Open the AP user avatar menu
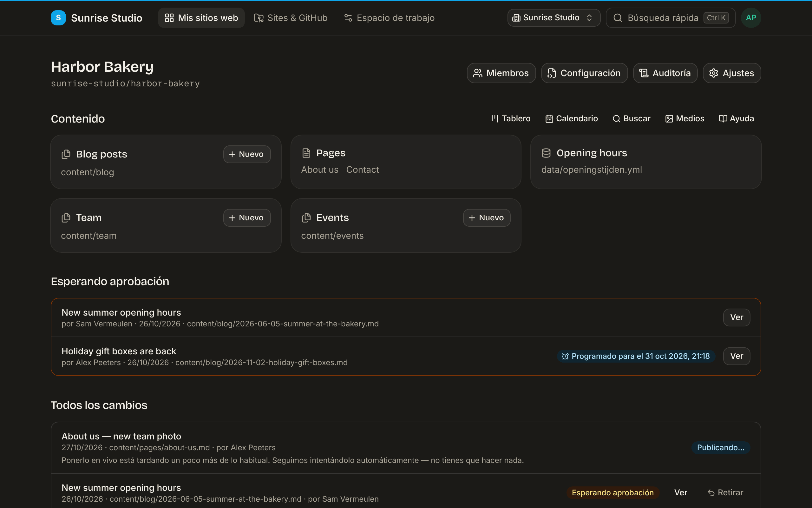The height and width of the screenshot is (508, 812). [x=751, y=18]
